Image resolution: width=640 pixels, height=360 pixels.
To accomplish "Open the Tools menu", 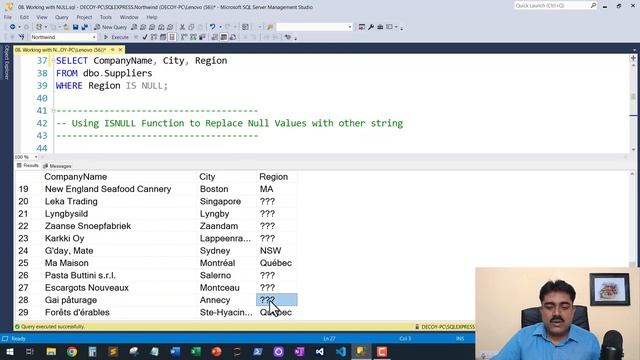I will pyautogui.click(x=106, y=17).
